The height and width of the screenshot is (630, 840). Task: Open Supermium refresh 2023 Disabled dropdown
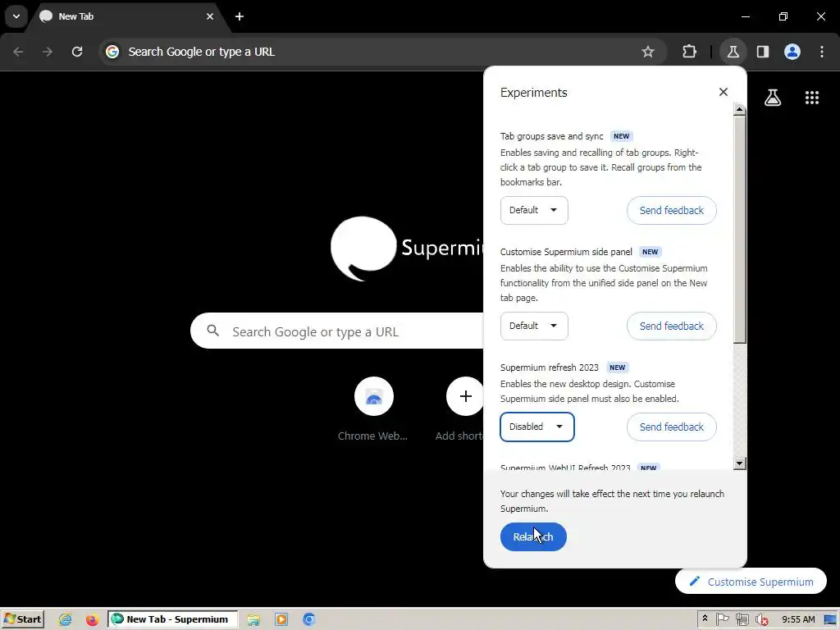(536, 427)
